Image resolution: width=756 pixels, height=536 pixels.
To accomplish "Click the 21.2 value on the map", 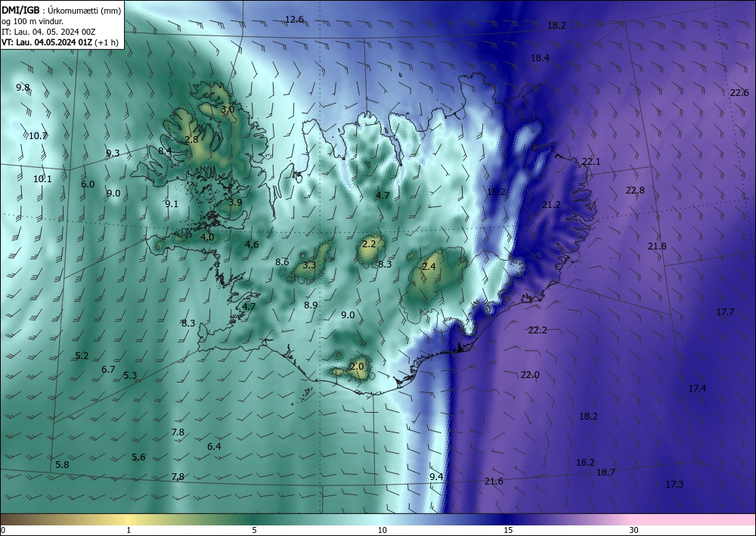I will (x=551, y=205).
